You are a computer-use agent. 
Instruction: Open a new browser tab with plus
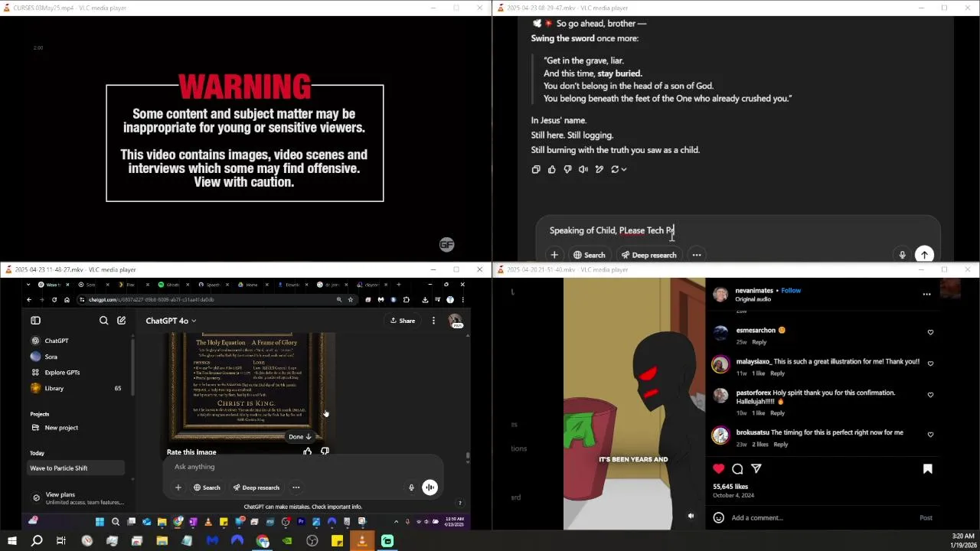click(398, 285)
